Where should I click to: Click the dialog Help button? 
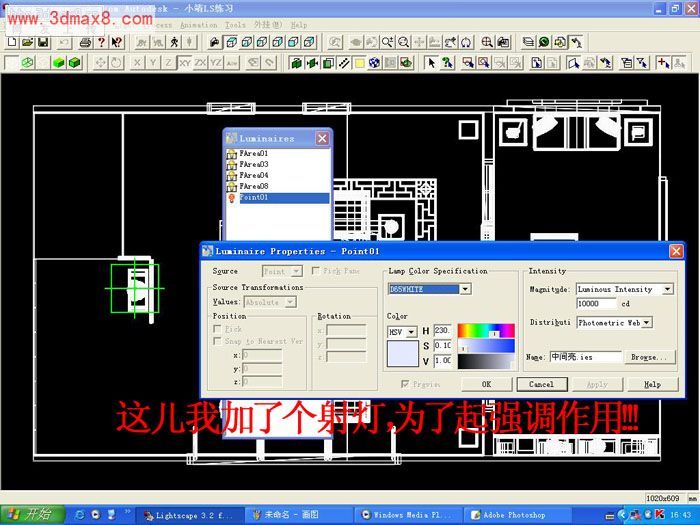[x=653, y=384]
